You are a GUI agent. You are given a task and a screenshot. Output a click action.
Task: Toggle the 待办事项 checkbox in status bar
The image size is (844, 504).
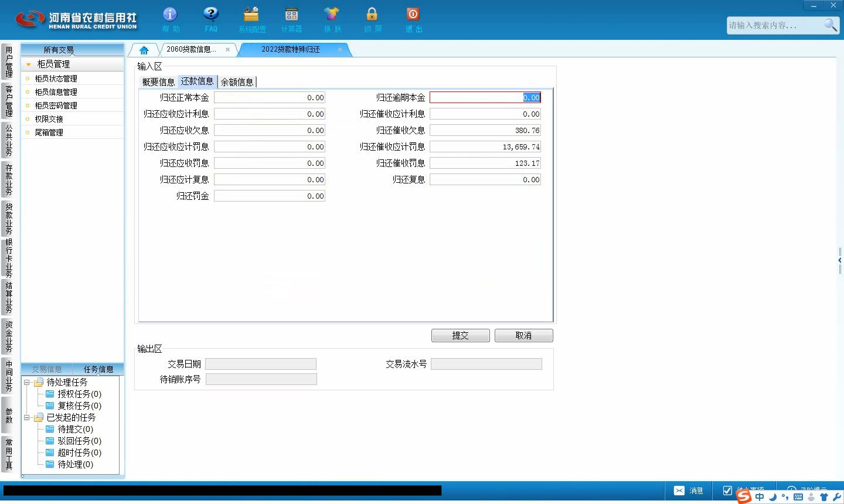coord(727,491)
